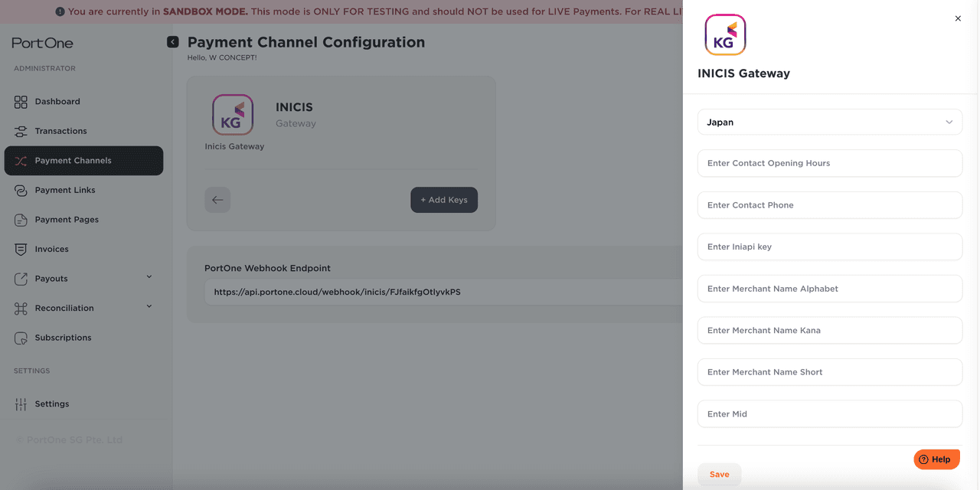980x490 pixels.
Task: Open the Japan country dropdown
Action: (829, 122)
